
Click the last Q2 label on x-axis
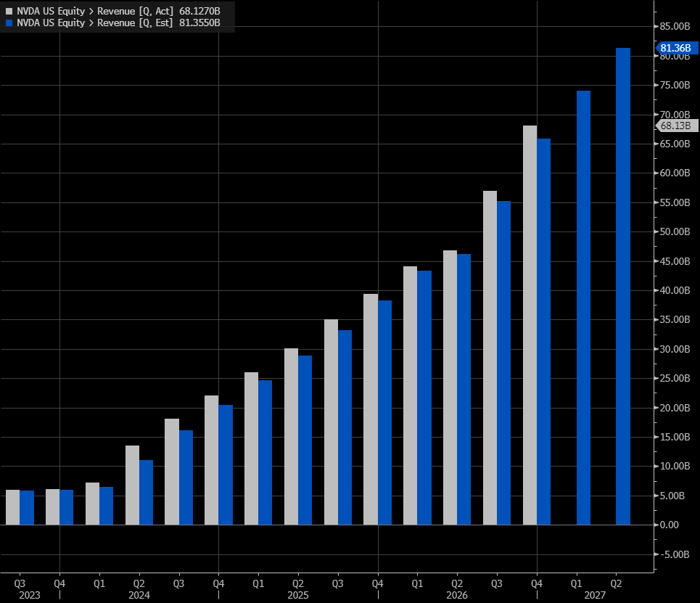tap(616, 583)
